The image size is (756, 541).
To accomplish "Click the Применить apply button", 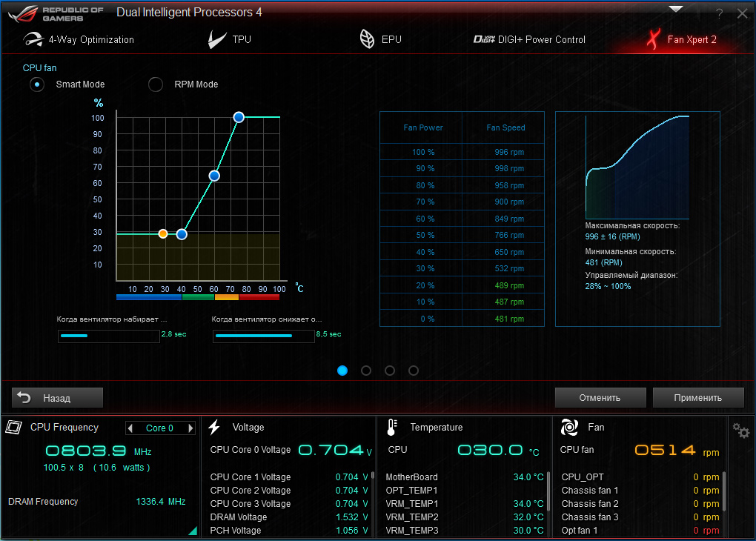I will (x=698, y=398).
